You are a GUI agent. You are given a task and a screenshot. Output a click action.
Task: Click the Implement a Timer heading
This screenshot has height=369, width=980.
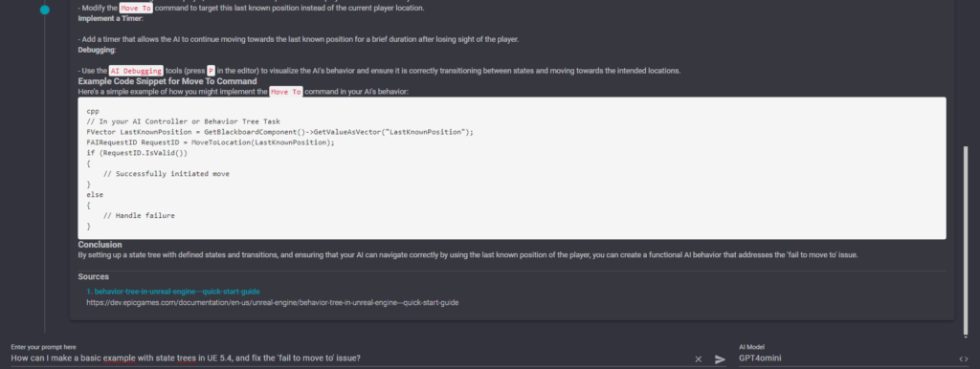pos(110,18)
